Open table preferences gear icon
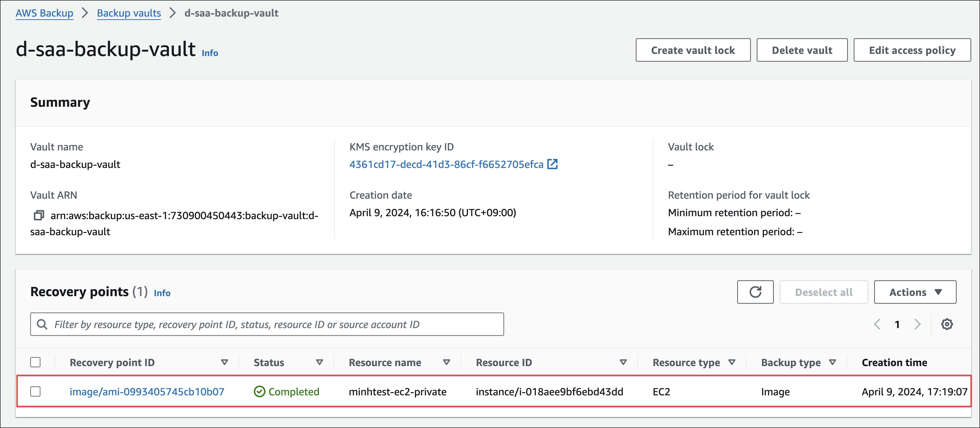Image resolution: width=980 pixels, height=428 pixels. tap(947, 324)
